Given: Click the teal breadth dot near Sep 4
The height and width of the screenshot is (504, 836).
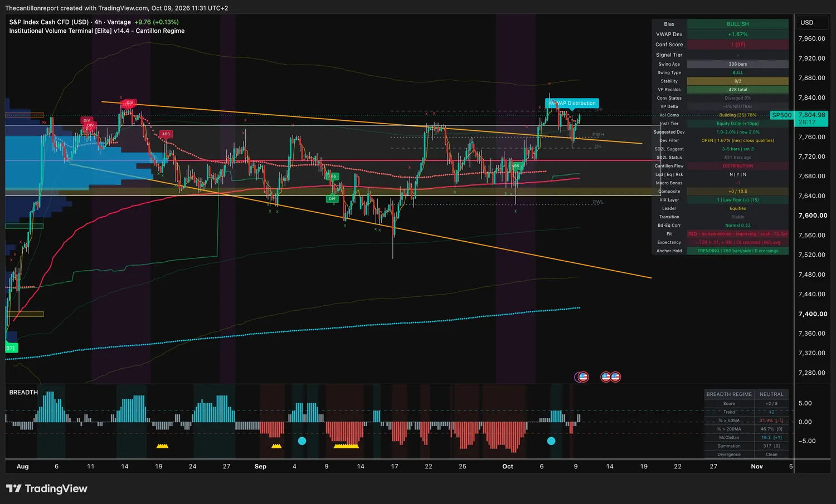Looking at the screenshot, I should tap(302, 441).
